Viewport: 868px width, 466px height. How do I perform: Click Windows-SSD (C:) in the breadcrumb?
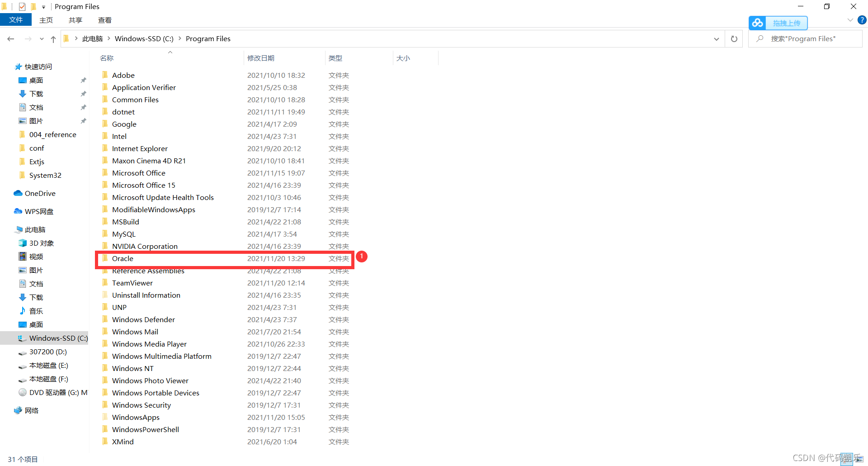click(144, 39)
